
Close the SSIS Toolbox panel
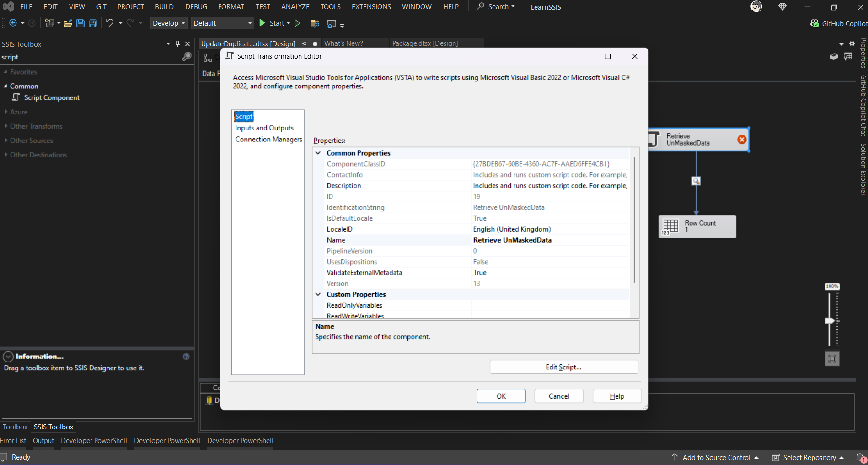188,44
